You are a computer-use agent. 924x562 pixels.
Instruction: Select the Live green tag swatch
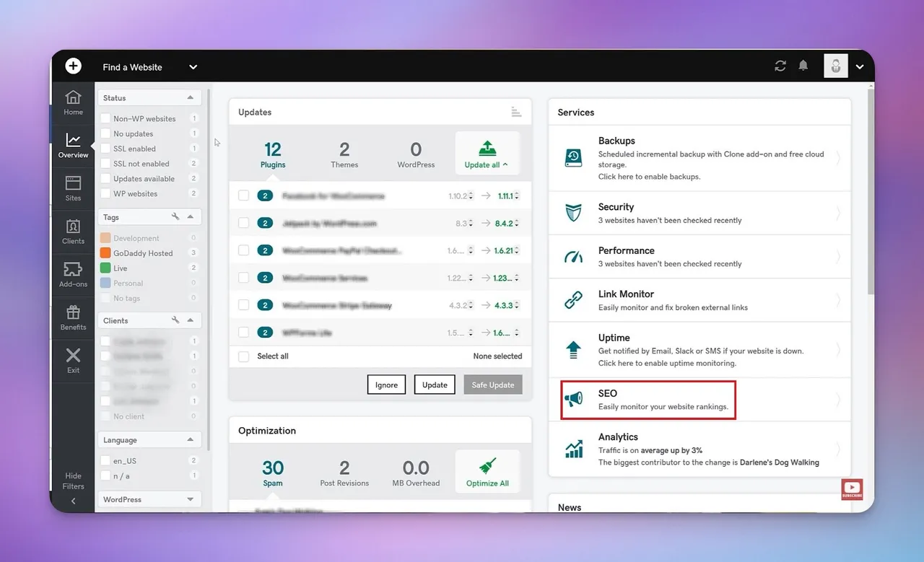coord(105,268)
